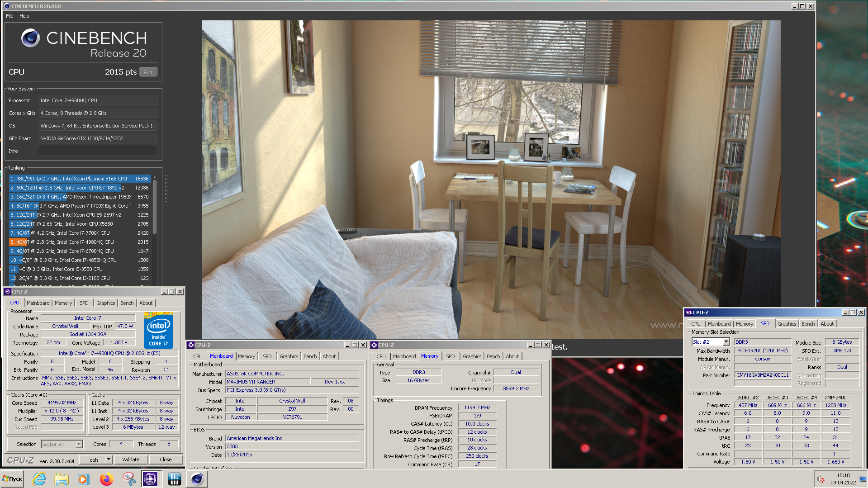Open the Tools dropdown arrow in CPU-Z
The image size is (868, 488).
(x=109, y=460)
